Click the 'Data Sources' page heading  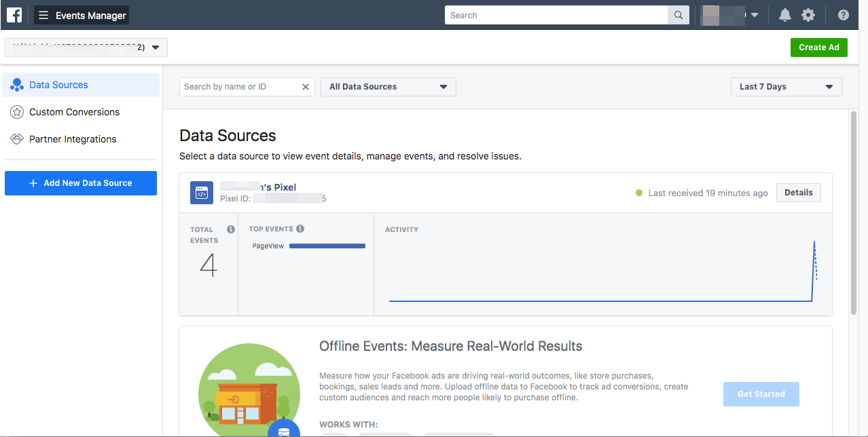[x=228, y=136]
